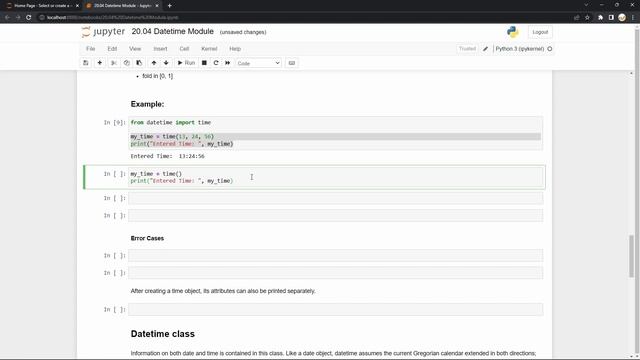640x360 pixels.
Task: Restart the kernel icon
Action: click(x=216, y=63)
